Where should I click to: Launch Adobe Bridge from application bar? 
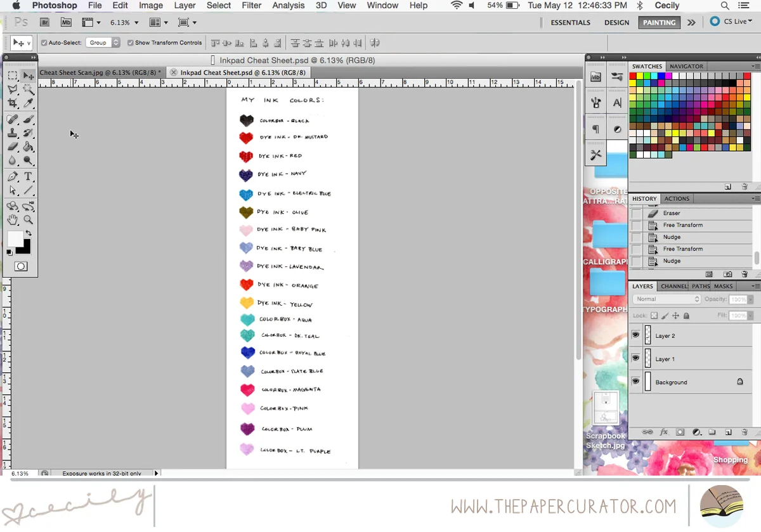pos(45,22)
